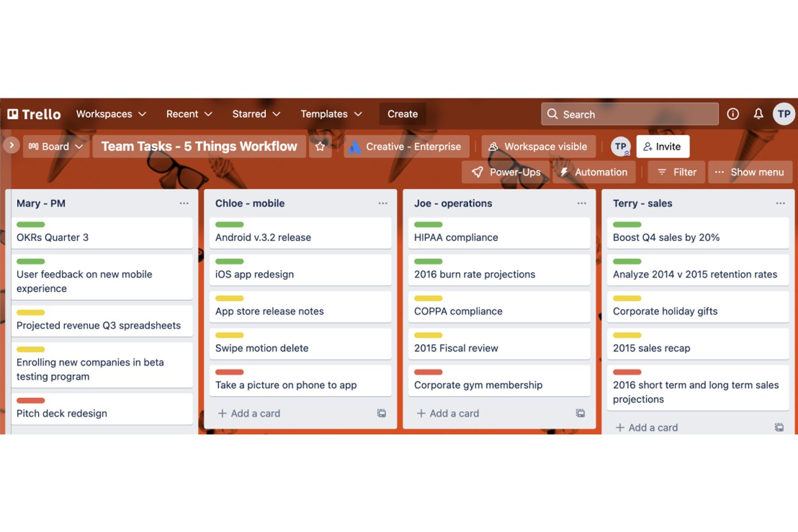This screenshot has height=532, width=798.
Task: Open the Creative - Enterprise workspace
Action: (x=407, y=147)
